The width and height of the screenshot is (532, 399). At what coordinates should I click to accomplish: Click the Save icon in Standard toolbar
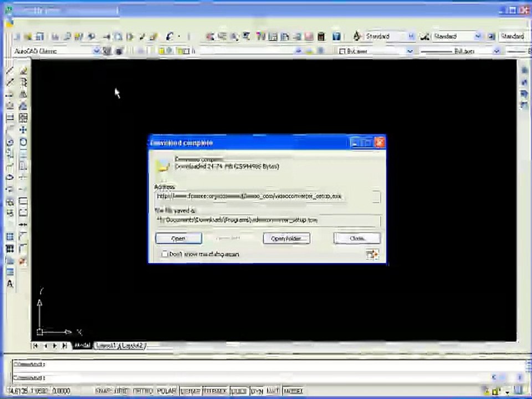click(40, 37)
